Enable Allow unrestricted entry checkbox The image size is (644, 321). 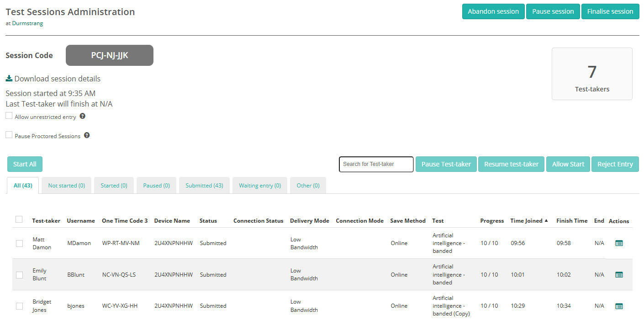[9, 116]
